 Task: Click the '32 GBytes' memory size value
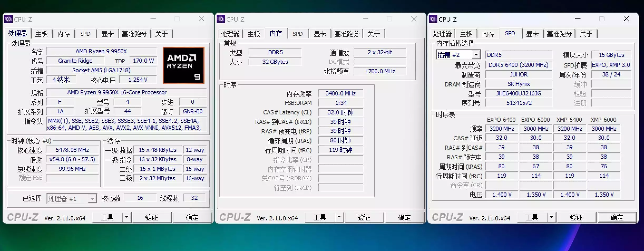click(275, 62)
